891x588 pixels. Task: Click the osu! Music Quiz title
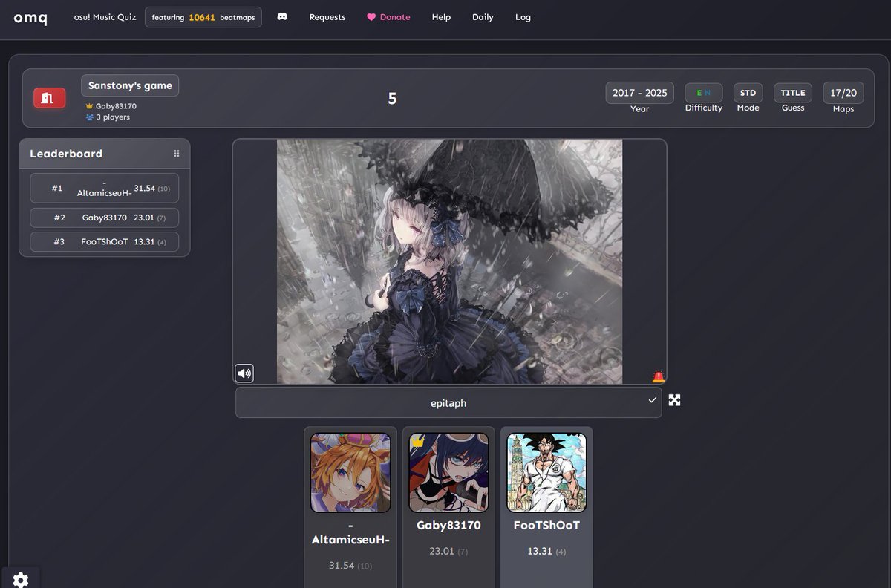pyautogui.click(x=105, y=17)
